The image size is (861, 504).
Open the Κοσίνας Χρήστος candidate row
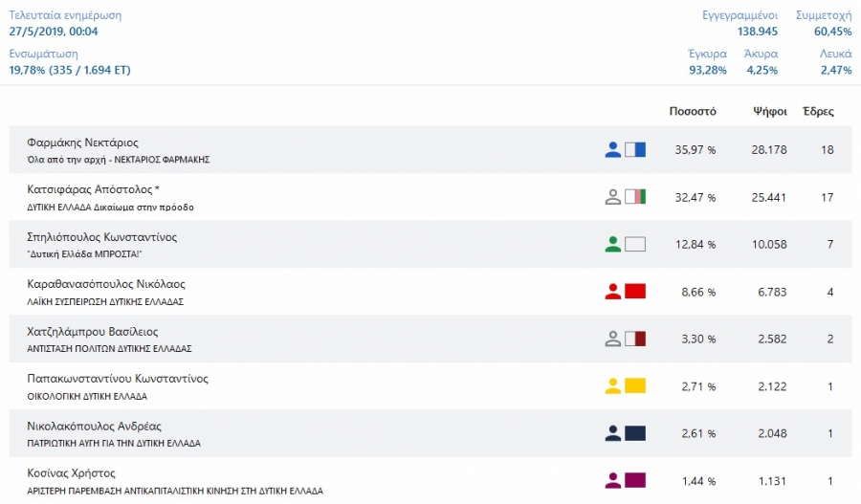(x=430, y=480)
